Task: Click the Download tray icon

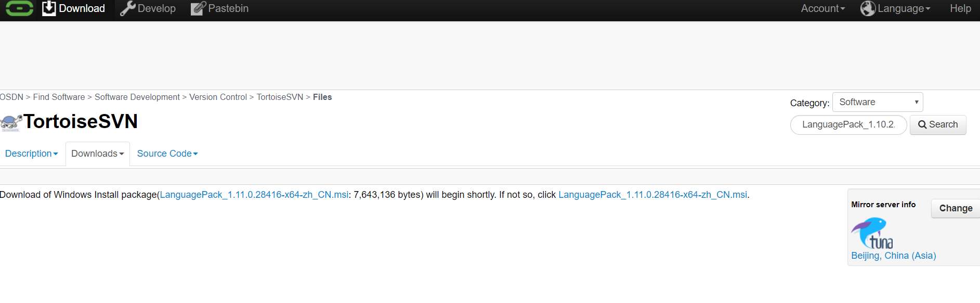Action: [49, 8]
